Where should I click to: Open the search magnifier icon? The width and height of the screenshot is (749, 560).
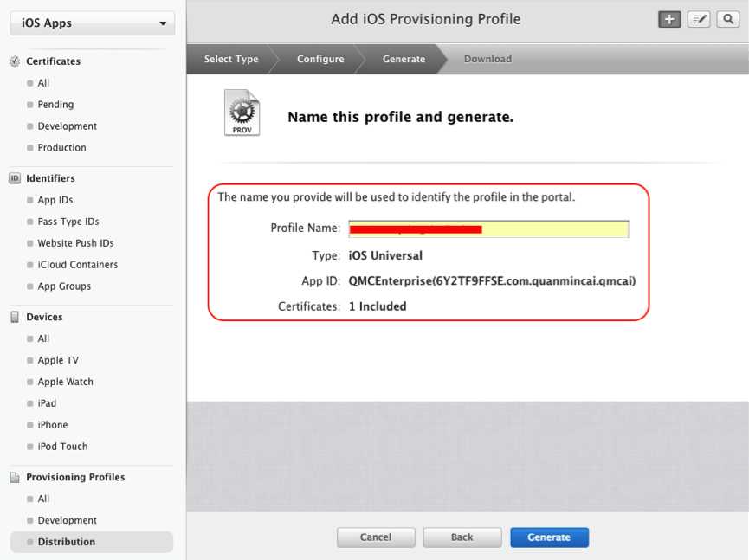[727, 20]
